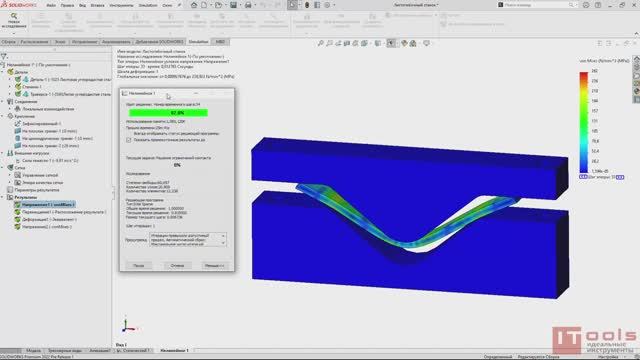640x360 pixels.
Task: Click the user login icon beside search
Action: pos(586,5)
